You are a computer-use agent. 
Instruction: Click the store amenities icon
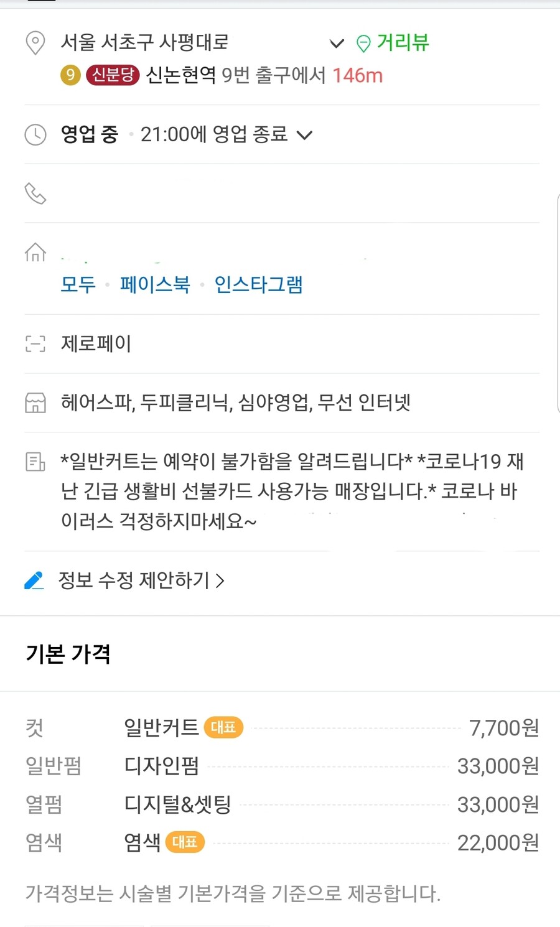[35, 403]
